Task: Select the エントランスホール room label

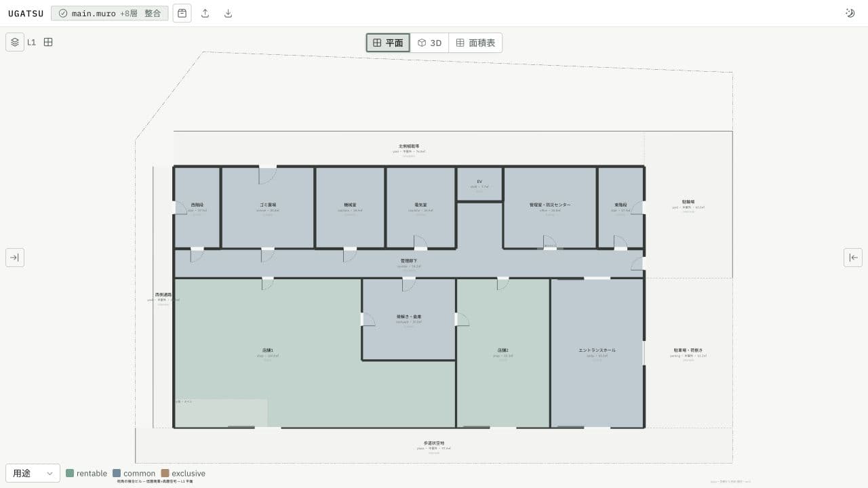Action: pyautogui.click(x=597, y=350)
